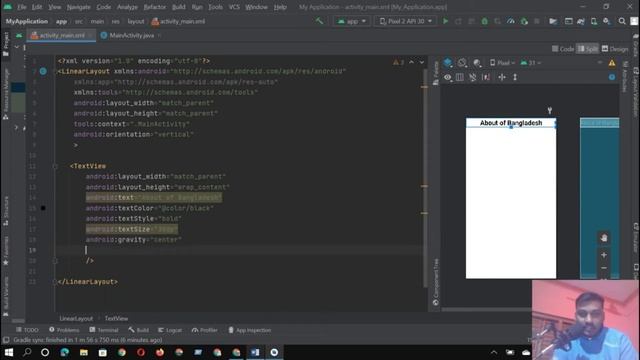Click the Search Everywhere magnifier icon
The width and height of the screenshot is (640, 360).
(x=622, y=21)
